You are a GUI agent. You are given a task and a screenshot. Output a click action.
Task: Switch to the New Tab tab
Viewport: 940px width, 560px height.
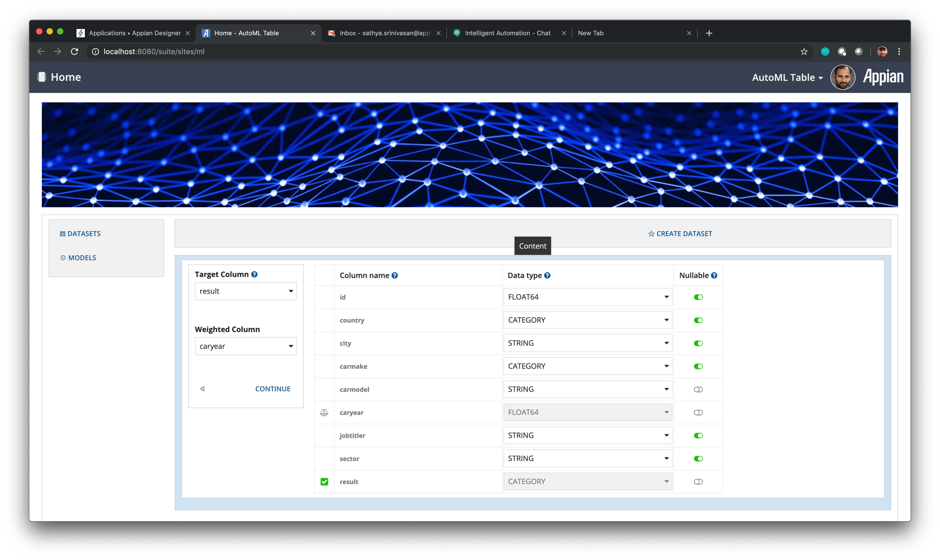634,33
